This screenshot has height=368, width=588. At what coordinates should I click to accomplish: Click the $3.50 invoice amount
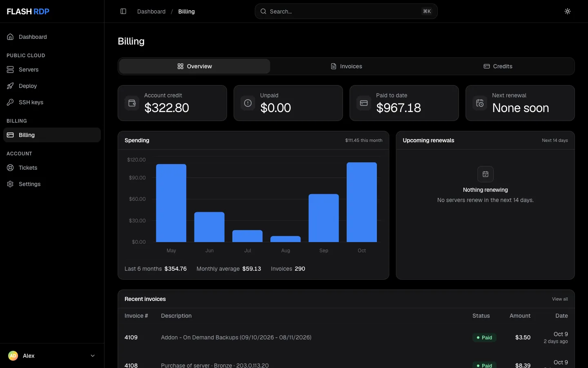tap(523, 337)
